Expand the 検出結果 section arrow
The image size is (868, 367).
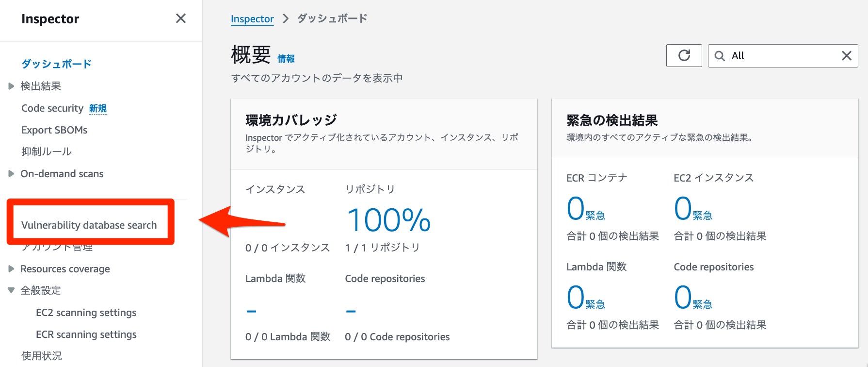[x=11, y=86]
